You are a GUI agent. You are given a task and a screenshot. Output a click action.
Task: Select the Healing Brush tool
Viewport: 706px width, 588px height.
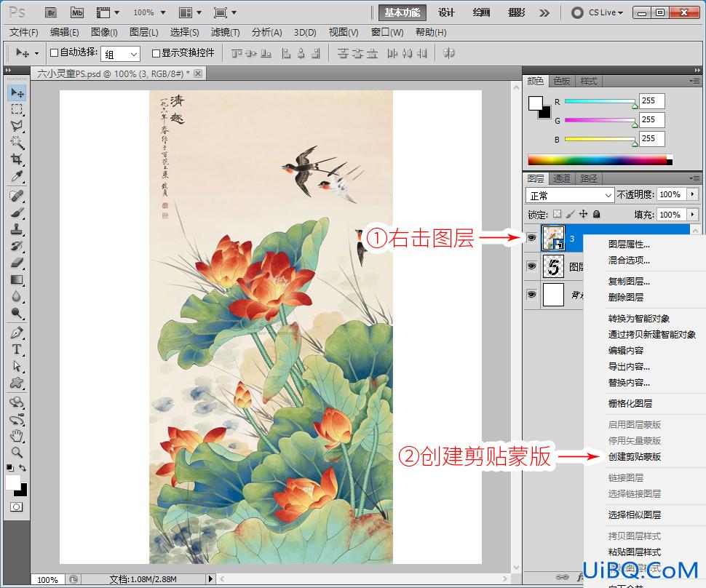coord(17,196)
